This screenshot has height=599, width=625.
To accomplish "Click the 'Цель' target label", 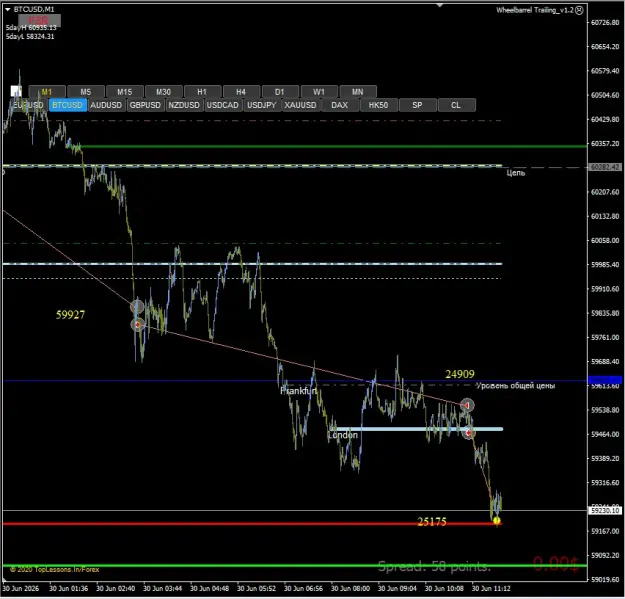I will [x=515, y=173].
